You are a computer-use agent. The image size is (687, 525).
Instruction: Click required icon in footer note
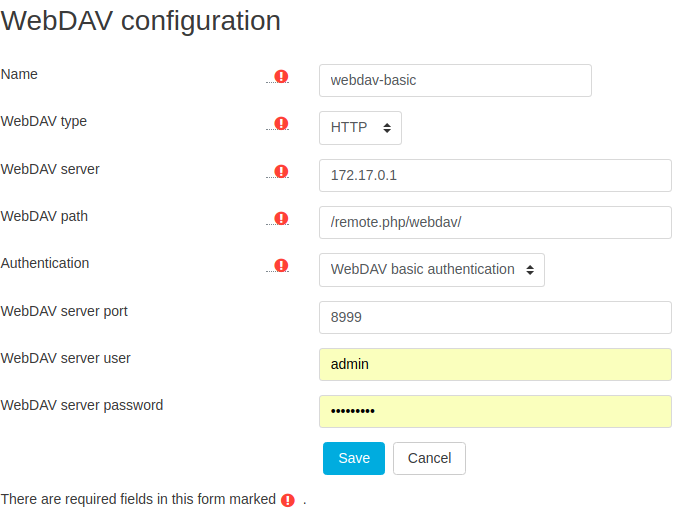pos(288,500)
